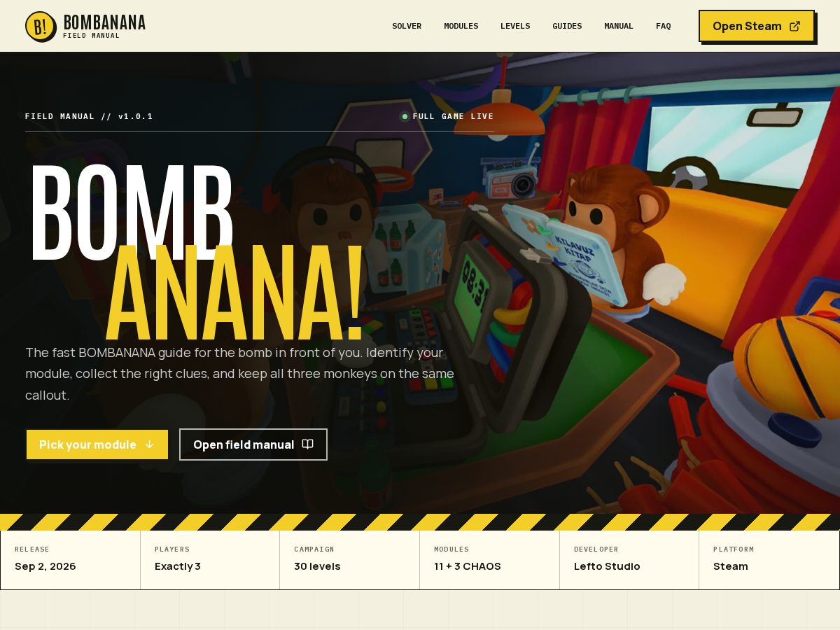The width and height of the screenshot is (840, 630).
Task: Click the FIELD MANUAL // v1.0.1 label
Action: point(89,116)
